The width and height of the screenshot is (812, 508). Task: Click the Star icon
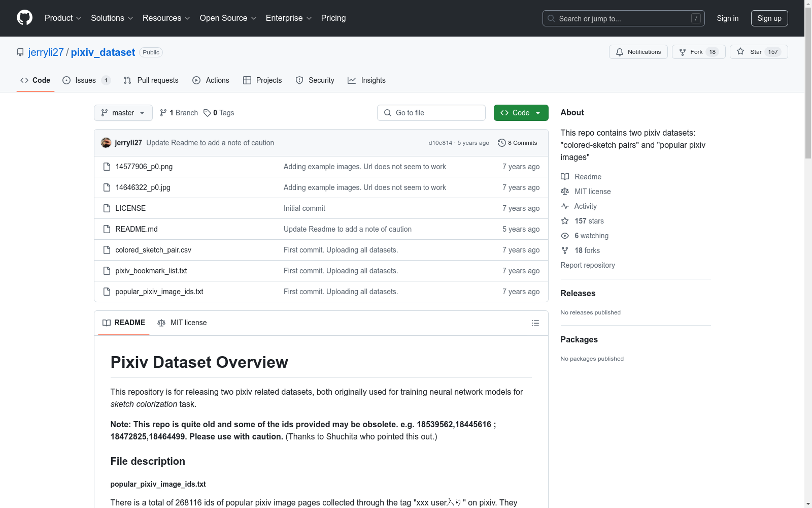click(x=740, y=51)
